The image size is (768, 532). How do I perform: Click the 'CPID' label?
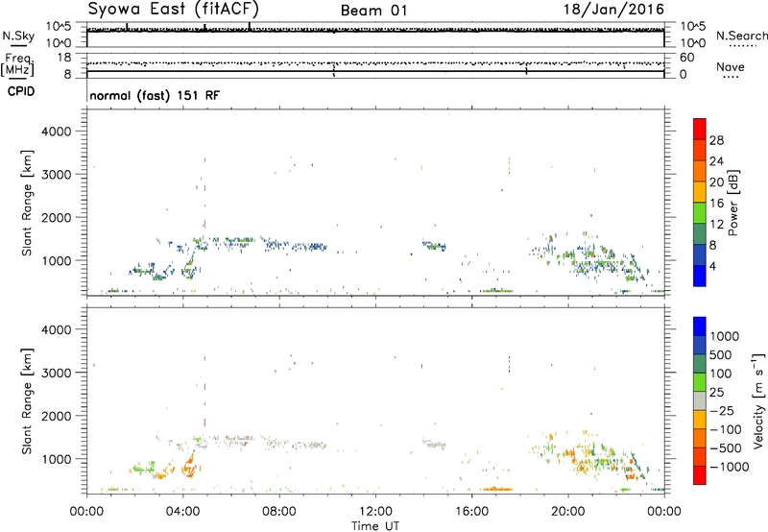(x=21, y=91)
